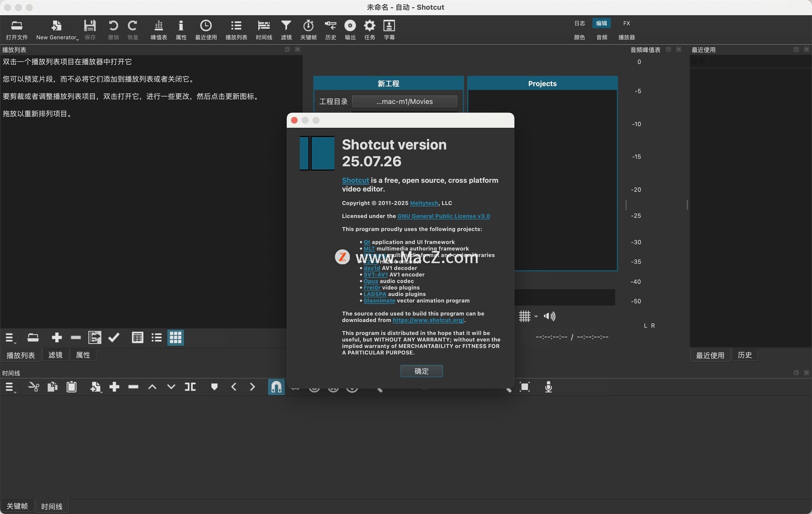This screenshot has height=514, width=812.
Task: Select 时间线 tab at bottom
Action: coord(52,506)
